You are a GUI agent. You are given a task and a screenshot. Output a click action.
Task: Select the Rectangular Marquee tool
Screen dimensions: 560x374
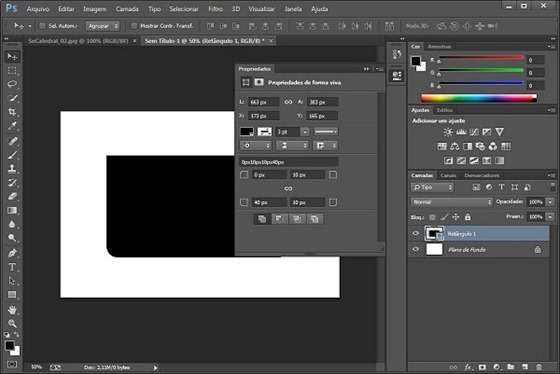pos(12,70)
